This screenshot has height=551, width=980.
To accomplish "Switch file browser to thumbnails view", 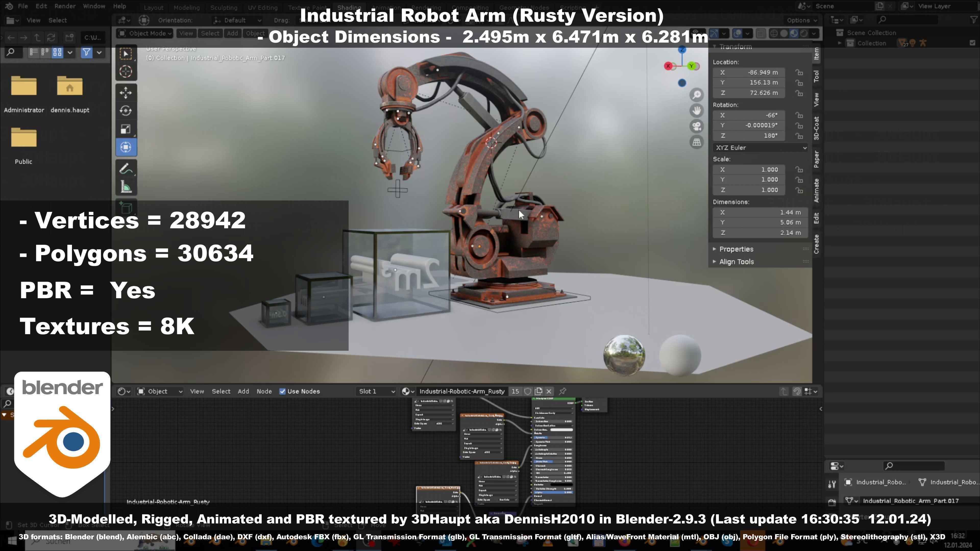I will pos(57,52).
